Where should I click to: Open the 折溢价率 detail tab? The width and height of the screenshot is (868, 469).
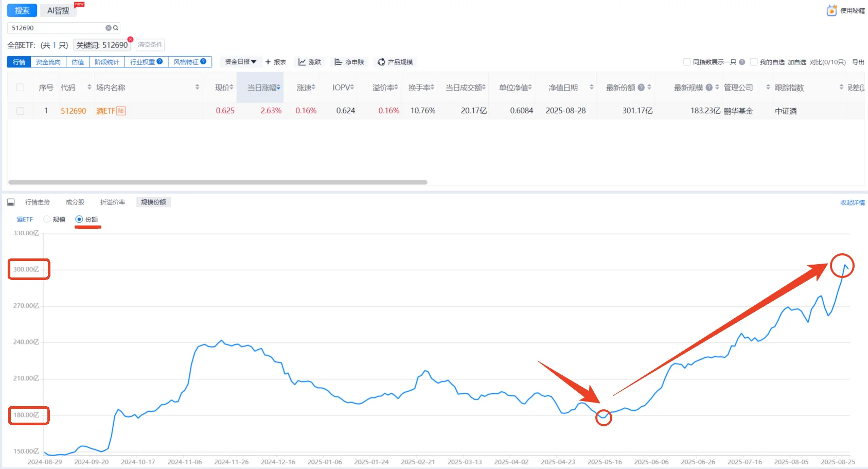pyautogui.click(x=113, y=202)
